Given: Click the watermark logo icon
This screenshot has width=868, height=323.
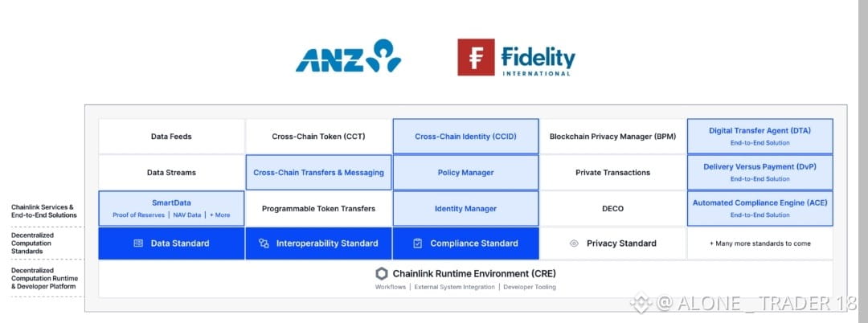Looking at the screenshot, I should [x=641, y=303].
